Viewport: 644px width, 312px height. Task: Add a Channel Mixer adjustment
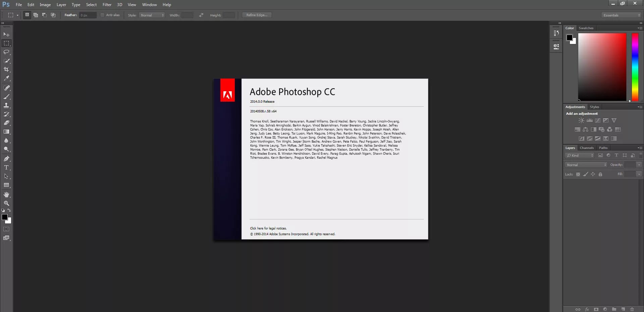[x=609, y=129]
